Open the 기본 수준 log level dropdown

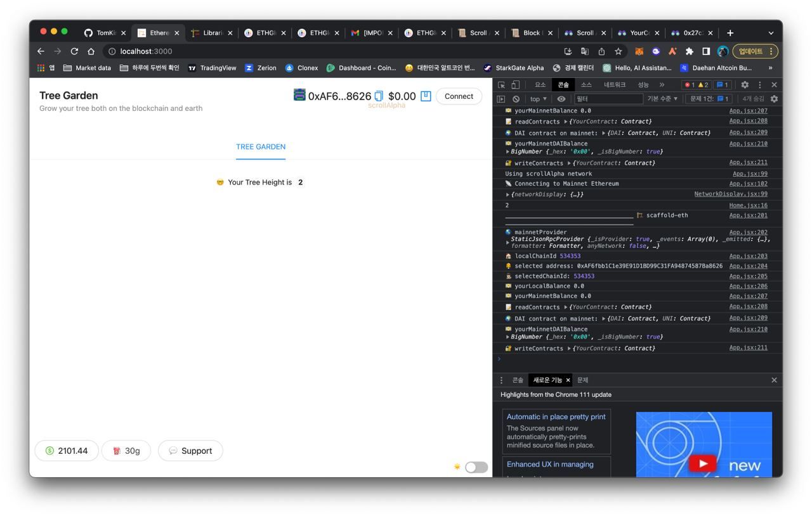[x=662, y=99]
